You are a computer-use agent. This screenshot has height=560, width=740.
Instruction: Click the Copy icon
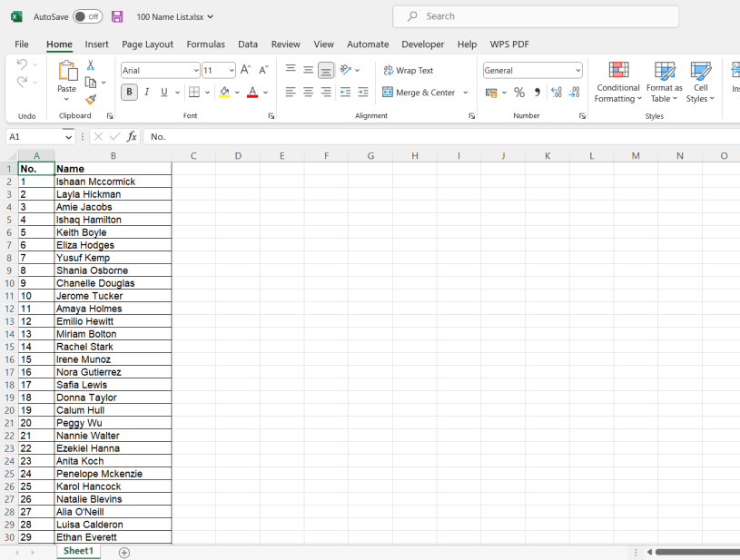[x=90, y=83]
